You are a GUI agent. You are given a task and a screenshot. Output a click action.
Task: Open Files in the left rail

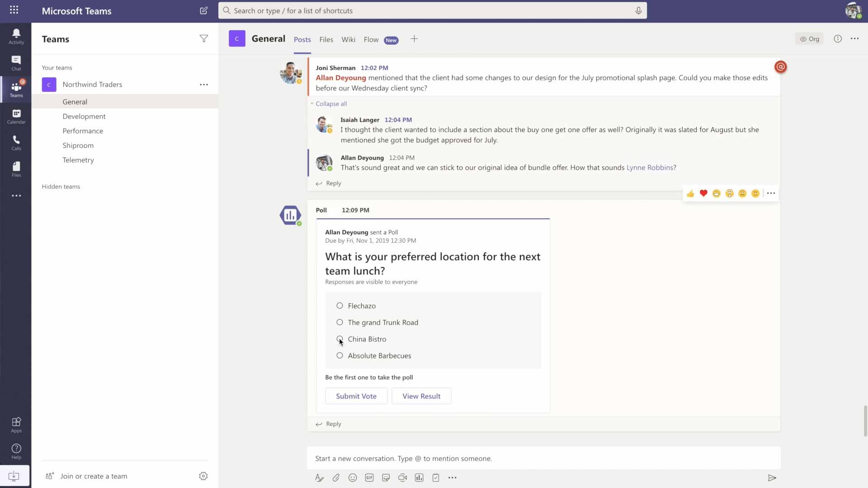[x=16, y=169]
